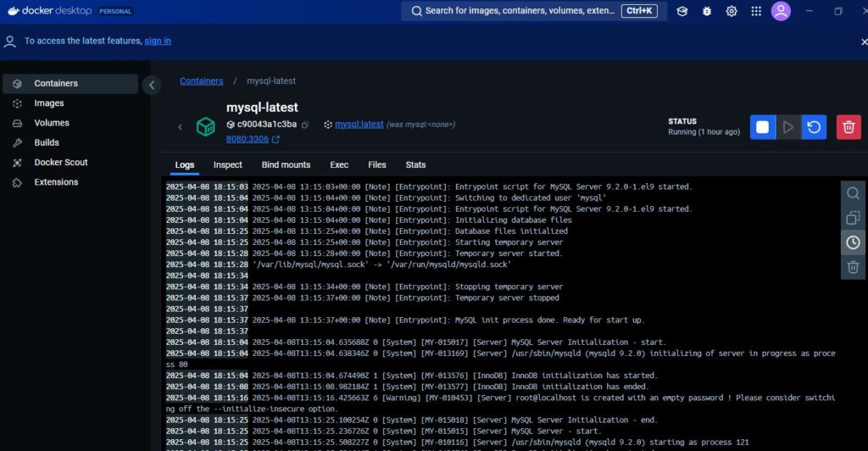This screenshot has height=451, width=868.
Task: Click the external link icon beside 8080:3306
Action: [275, 139]
